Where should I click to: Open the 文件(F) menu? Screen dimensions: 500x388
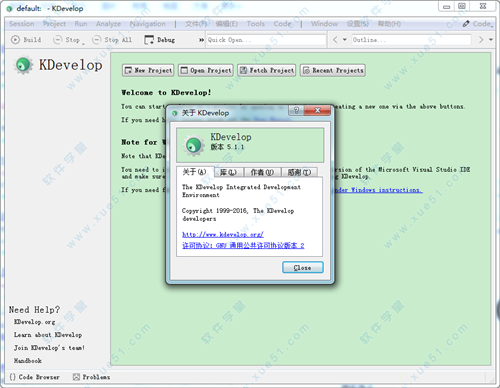click(196, 24)
